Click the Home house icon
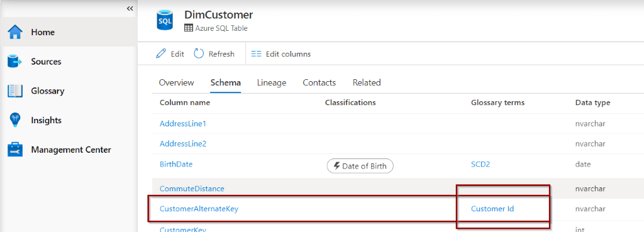Screen dimensions: 644x232 (x=15, y=32)
